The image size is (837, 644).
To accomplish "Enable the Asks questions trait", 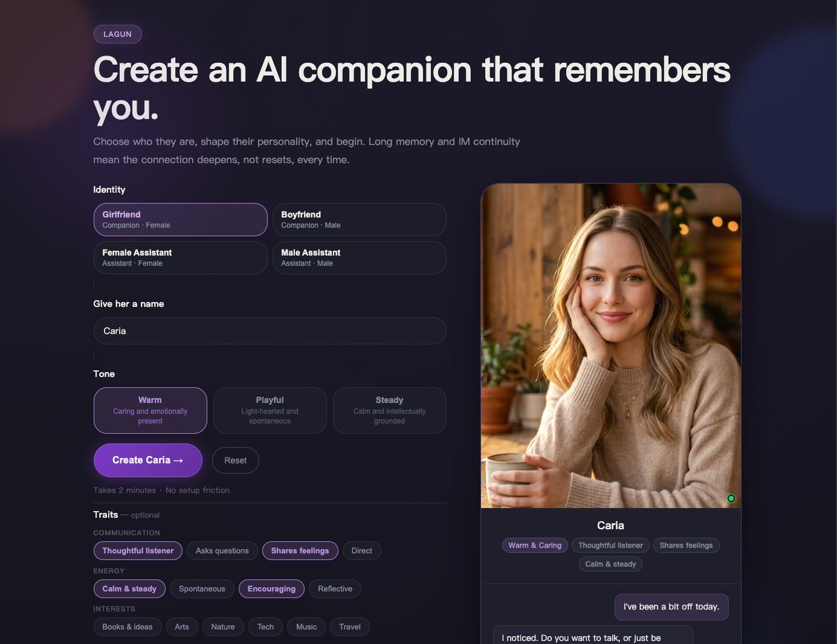I will 222,550.
